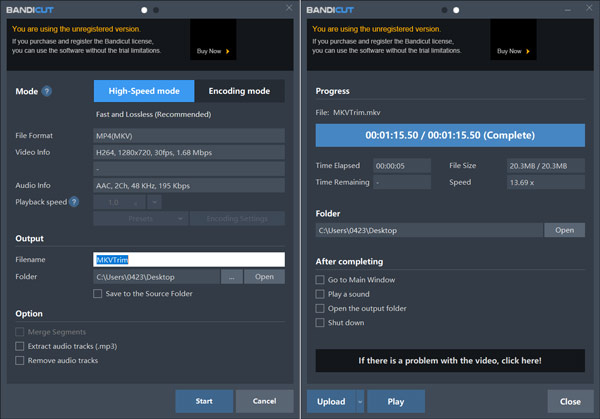This screenshot has width=600, height=419.
Task: Click the video problem help banner
Action: coord(450,360)
